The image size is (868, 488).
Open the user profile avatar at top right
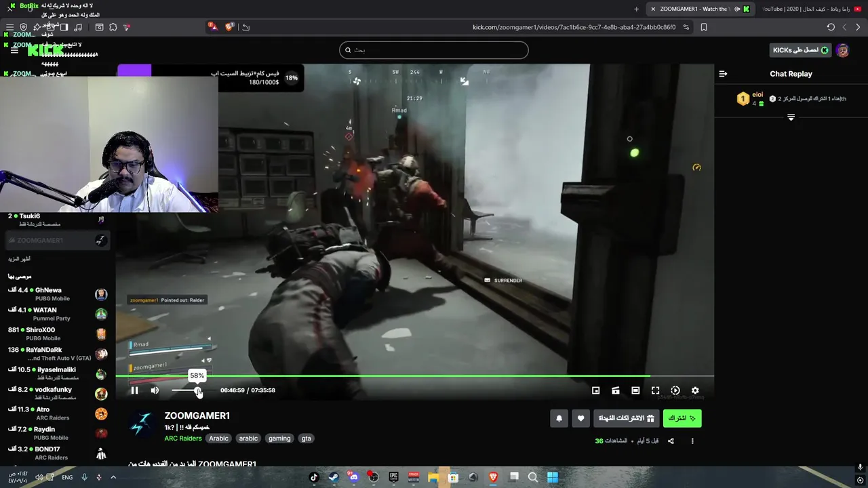click(x=843, y=50)
